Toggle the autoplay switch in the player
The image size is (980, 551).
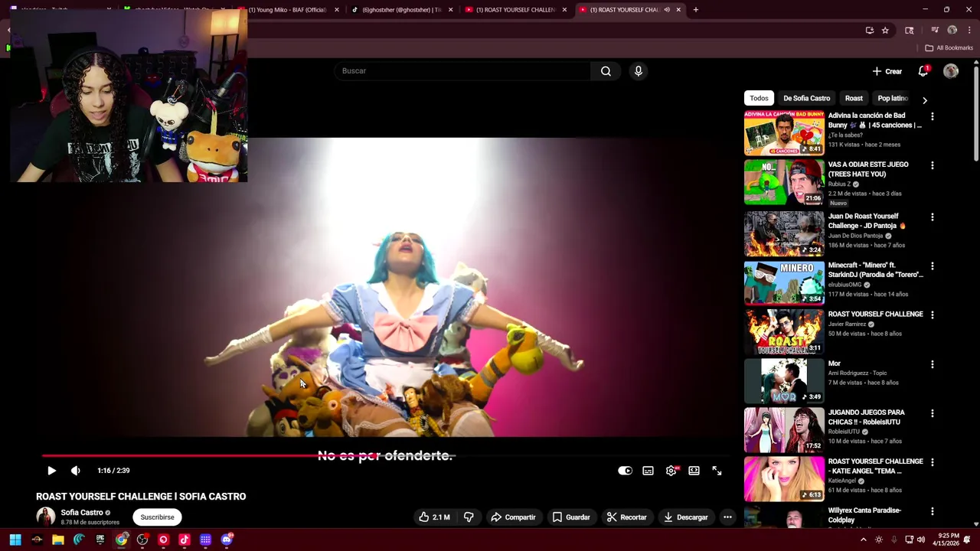(625, 471)
